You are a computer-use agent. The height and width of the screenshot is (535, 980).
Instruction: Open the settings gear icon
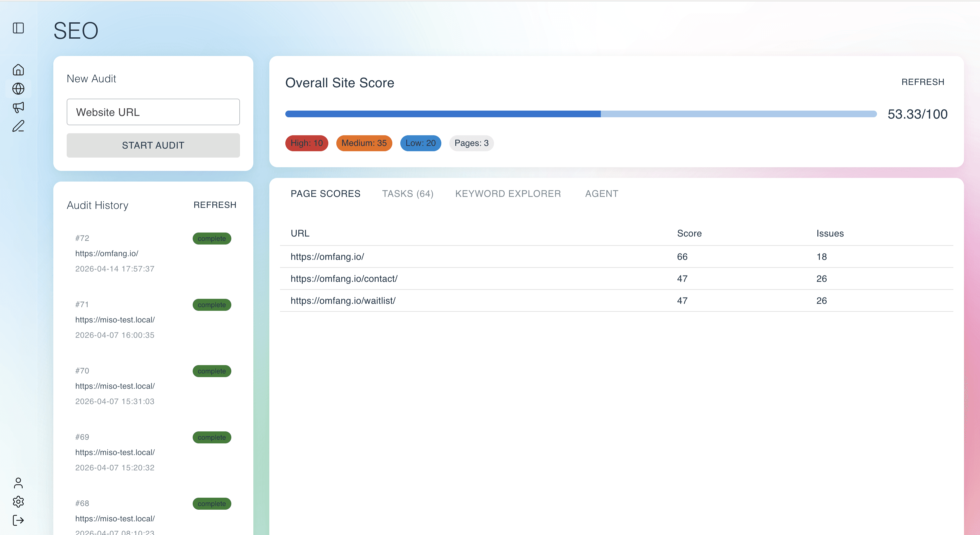18,502
